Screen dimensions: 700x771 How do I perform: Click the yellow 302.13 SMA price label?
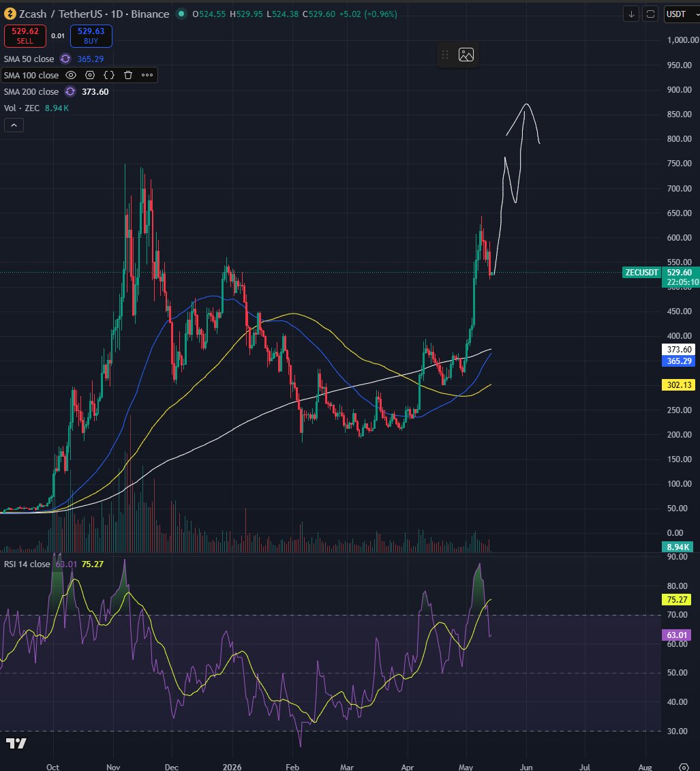(679, 385)
